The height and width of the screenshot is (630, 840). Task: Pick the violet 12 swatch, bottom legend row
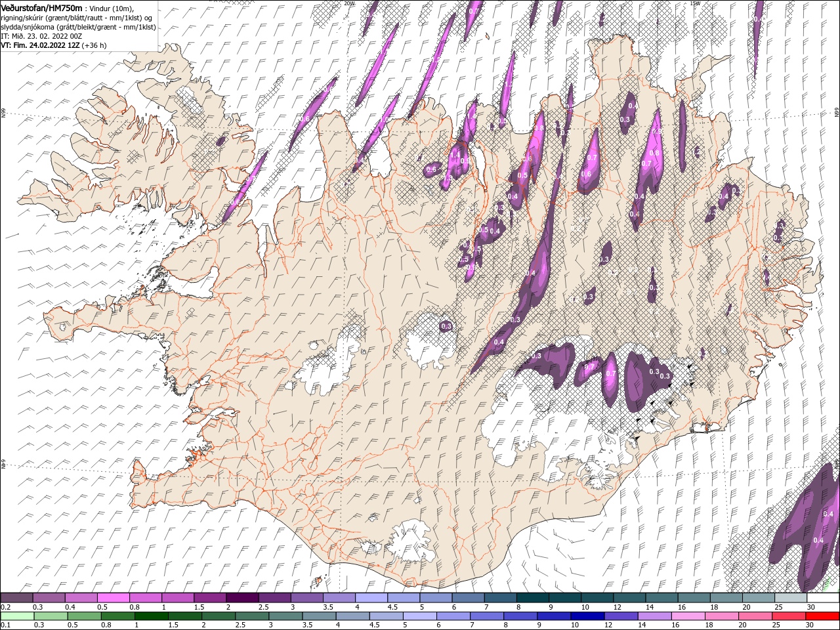[x=621, y=616]
